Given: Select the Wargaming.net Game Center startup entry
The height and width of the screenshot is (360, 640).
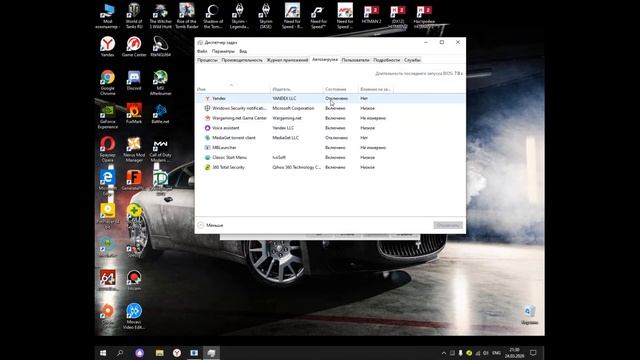Looking at the screenshot, I should click(x=330, y=118).
